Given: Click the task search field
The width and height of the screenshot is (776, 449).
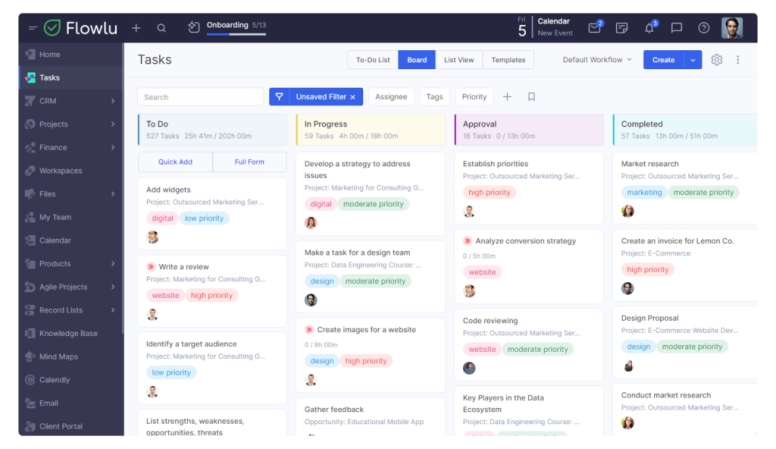Looking at the screenshot, I should [200, 97].
